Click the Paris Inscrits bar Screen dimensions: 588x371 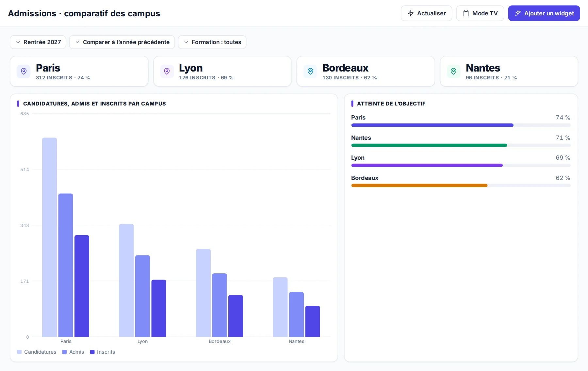coord(82,286)
